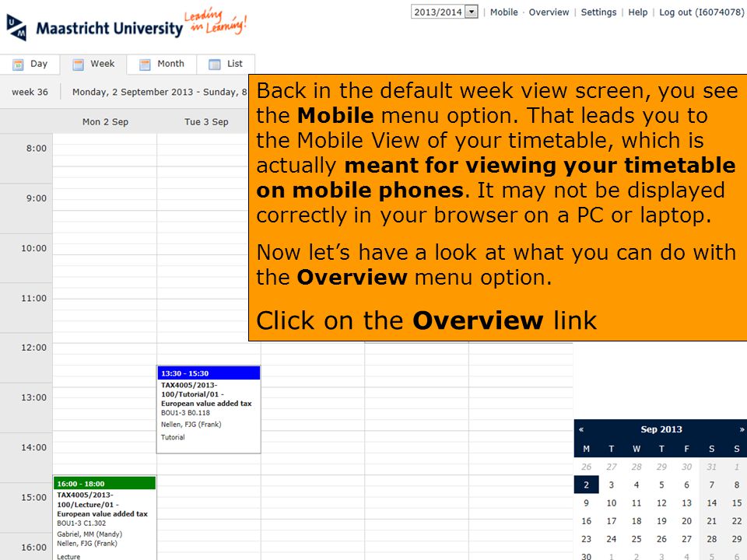The height and width of the screenshot is (560, 747).
Task: Click the week 36 label
Action: tap(30, 92)
